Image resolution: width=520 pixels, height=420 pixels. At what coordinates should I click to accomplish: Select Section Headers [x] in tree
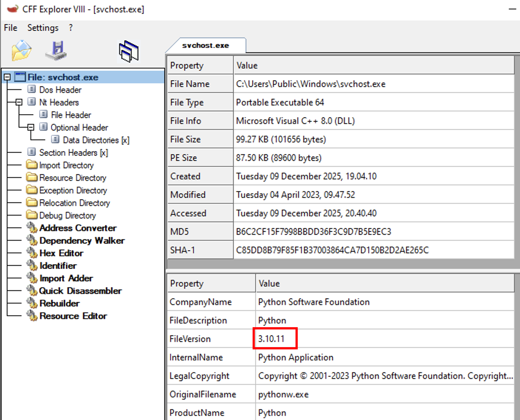point(73,153)
